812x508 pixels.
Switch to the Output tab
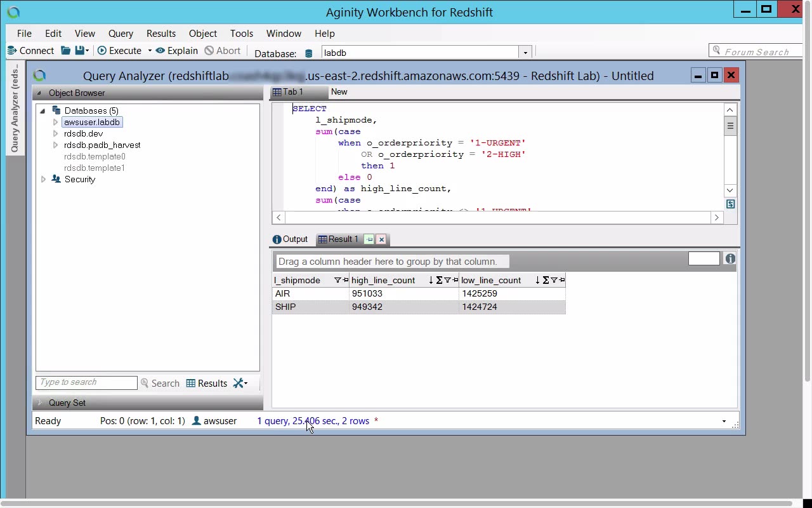(290, 239)
